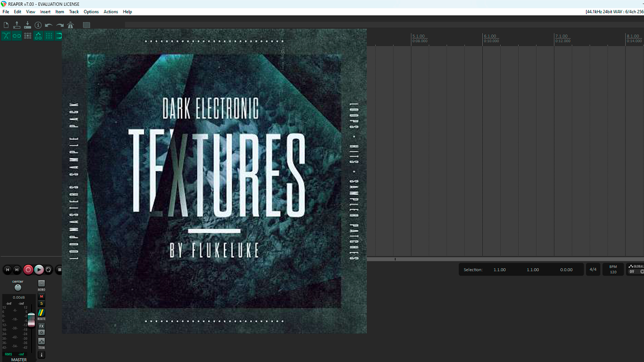Viewport: 644px width, 362px height.
Task: Open master envelope TRIM automation button
Action: [41, 341]
